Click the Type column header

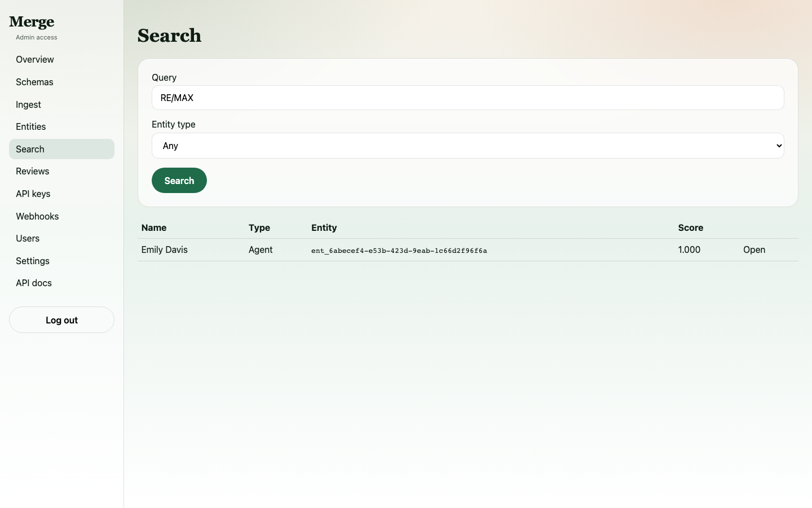point(259,227)
